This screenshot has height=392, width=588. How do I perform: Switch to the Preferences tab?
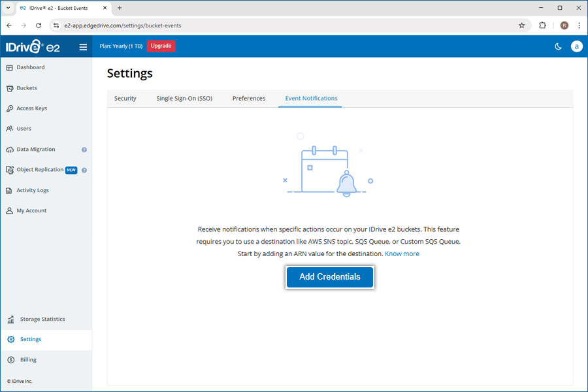[x=249, y=98]
